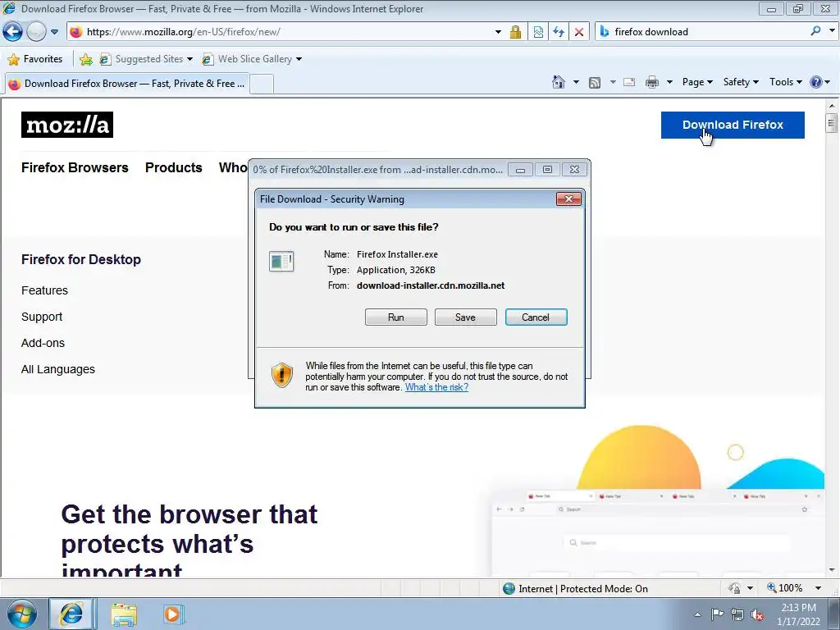
Task: Expand the address bar autocomplete dropdown
Action: pos(498,32)
